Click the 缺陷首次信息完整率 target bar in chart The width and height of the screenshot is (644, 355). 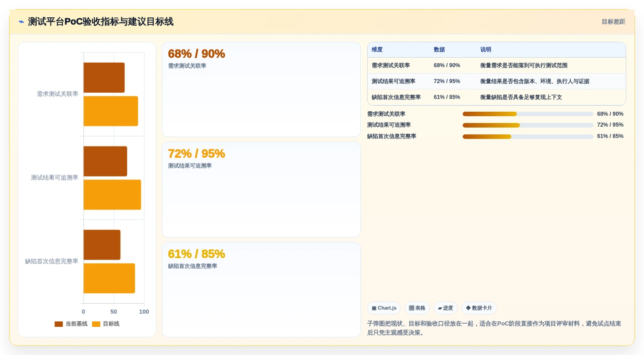[x=109, y=278]
